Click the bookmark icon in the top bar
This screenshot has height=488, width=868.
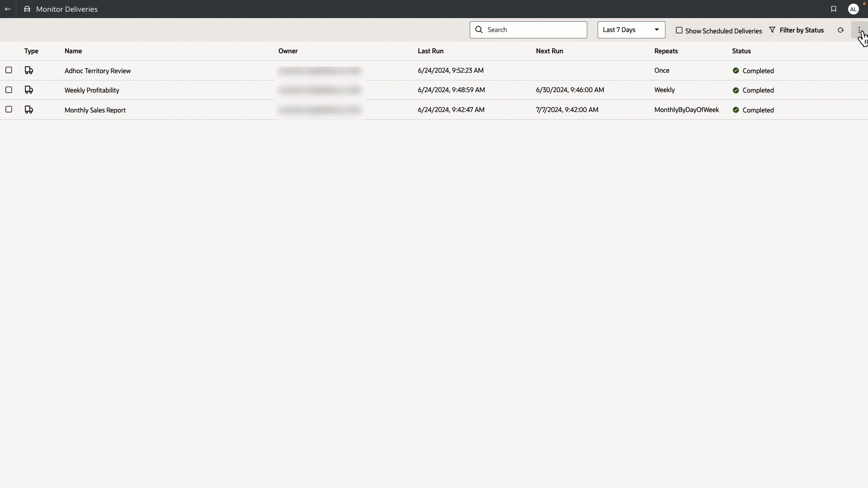tap(834, 9)
